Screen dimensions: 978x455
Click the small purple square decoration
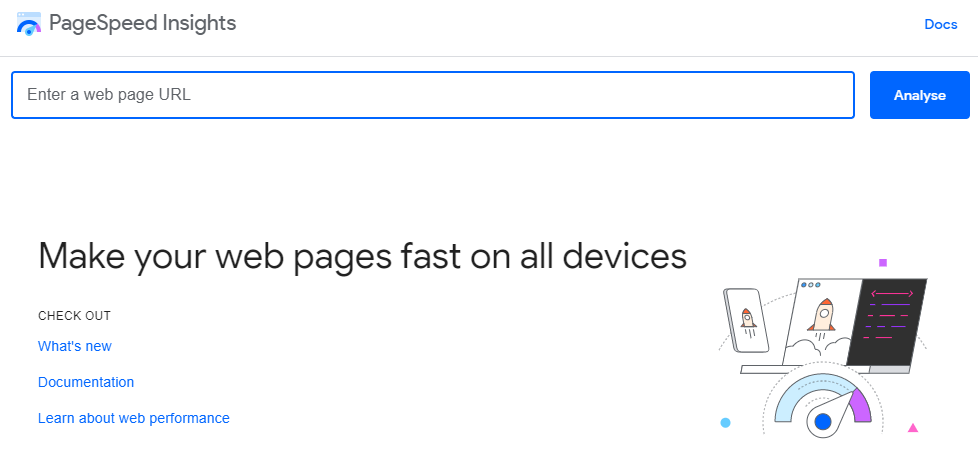[883, 263]
